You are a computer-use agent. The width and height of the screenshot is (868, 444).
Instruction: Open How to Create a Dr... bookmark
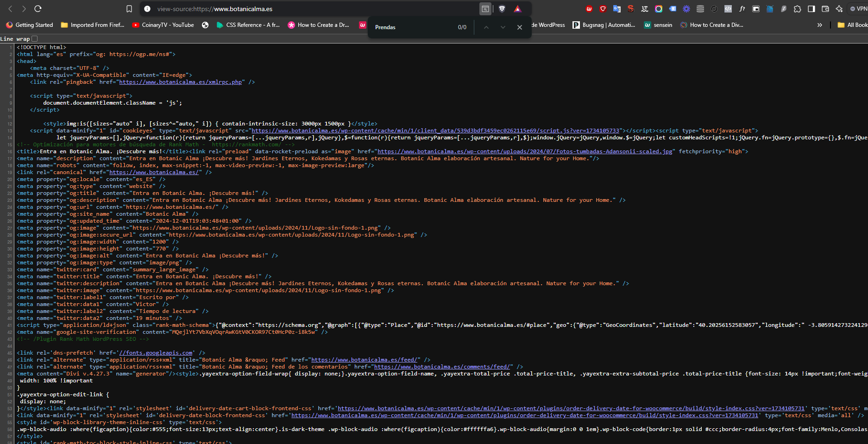click(319, 25)
